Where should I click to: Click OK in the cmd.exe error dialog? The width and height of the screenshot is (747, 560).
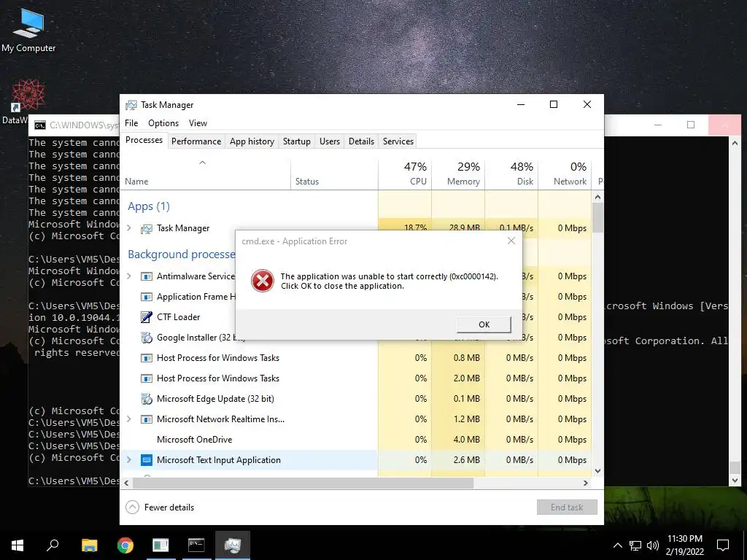point(484,324)
